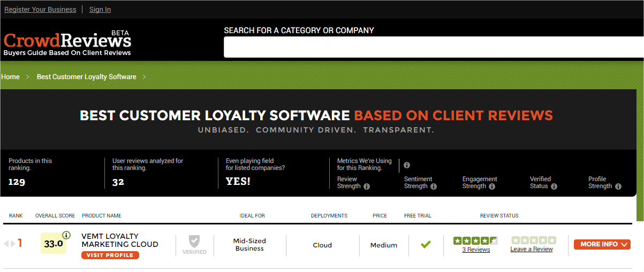644x272 pixels.
Task: Click the 32 user reviews count
Action: click(118, 182)
